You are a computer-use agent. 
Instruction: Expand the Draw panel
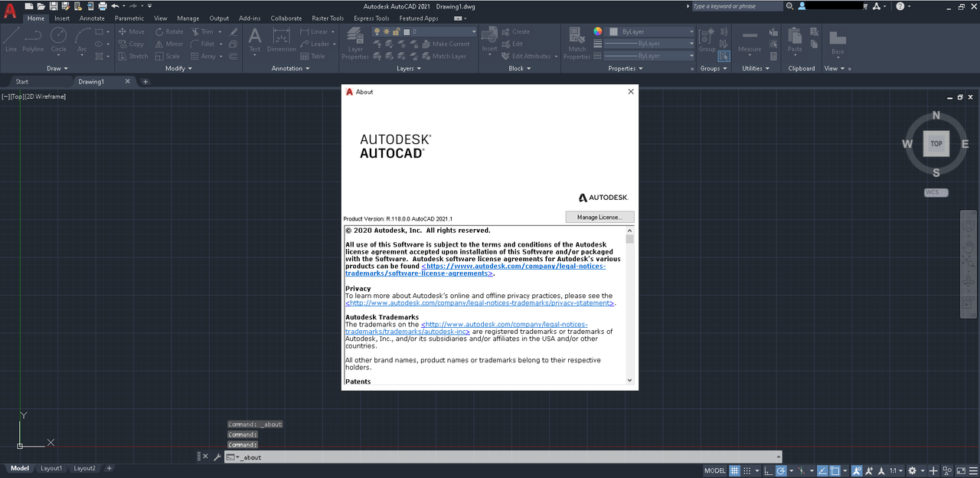57,68
